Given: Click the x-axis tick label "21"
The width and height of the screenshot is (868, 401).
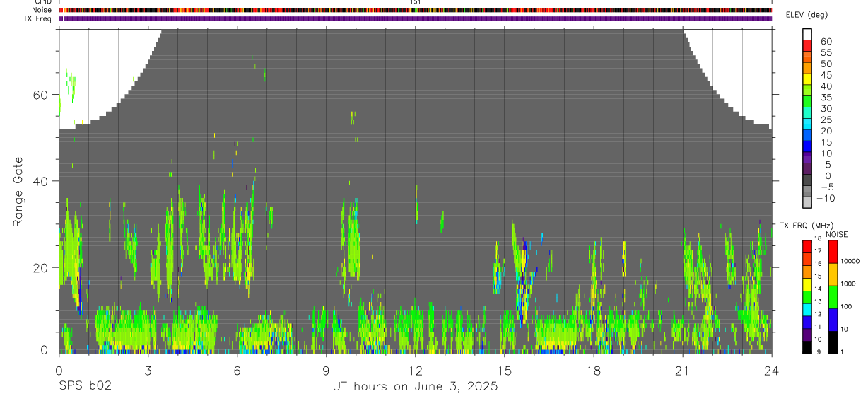Looking at the screenshot, I should point(682,371).
